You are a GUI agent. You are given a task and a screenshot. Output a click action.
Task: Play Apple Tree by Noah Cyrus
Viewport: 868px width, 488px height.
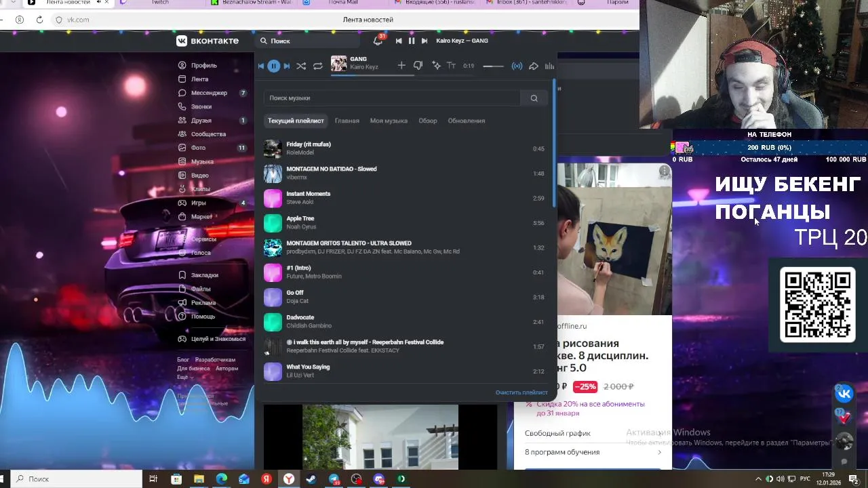click(405, 222)
